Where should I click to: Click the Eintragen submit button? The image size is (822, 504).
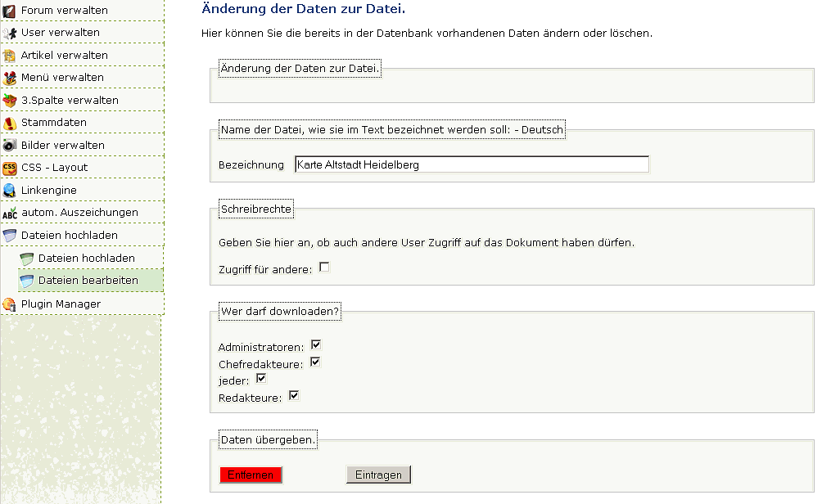[378, 475]
